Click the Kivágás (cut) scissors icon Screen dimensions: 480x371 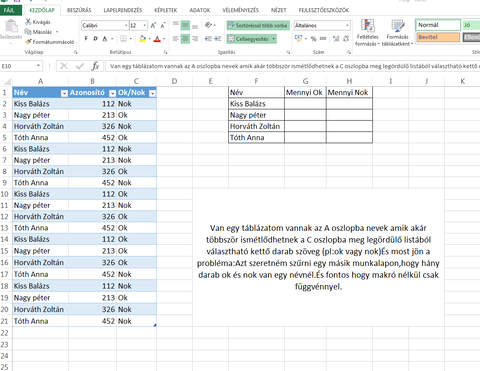pos(28,22)
